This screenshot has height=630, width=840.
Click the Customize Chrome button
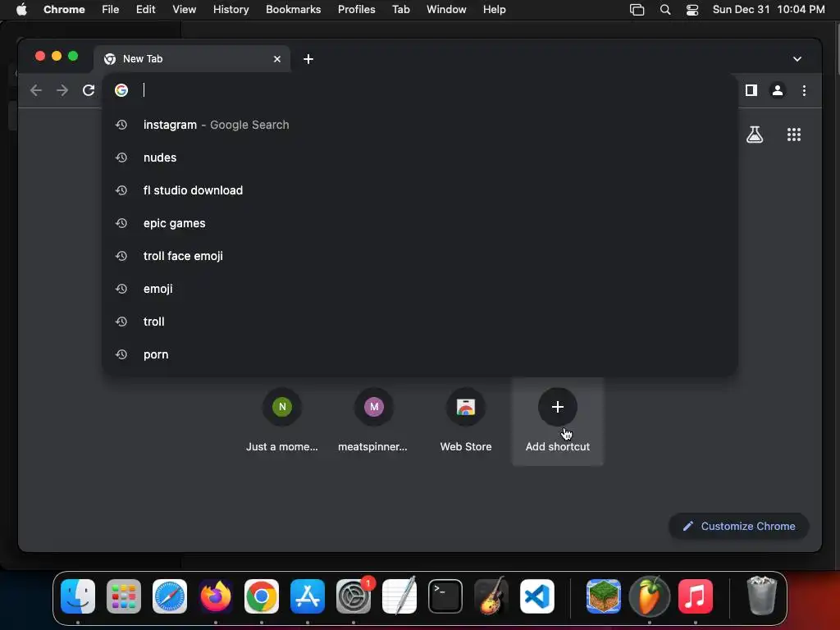coord(739,526)
